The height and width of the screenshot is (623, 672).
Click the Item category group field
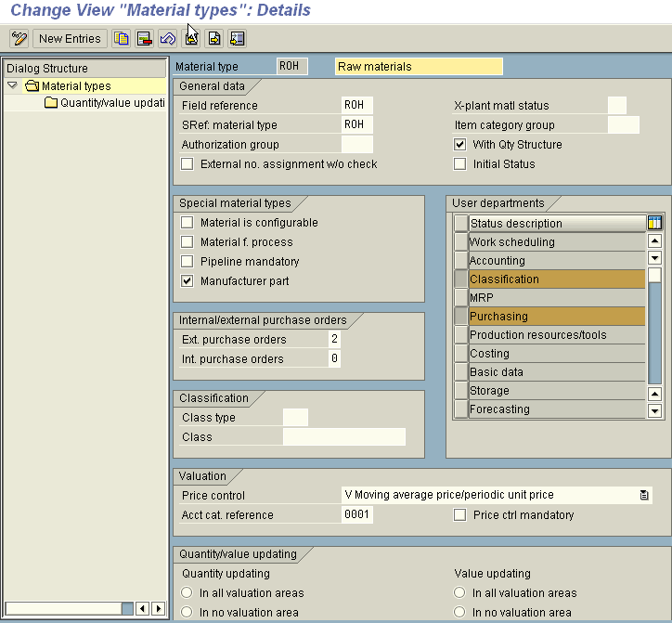pyautogui.click(x=624, y=124)
